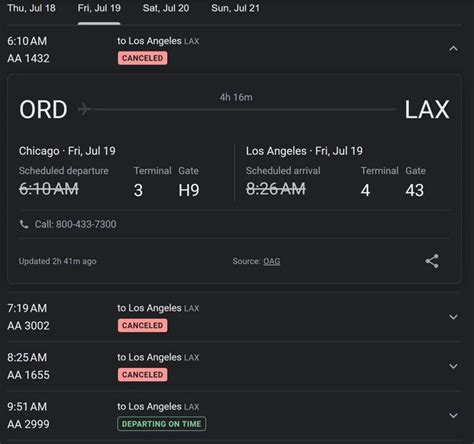This screenshot has height=444, width=474.
Task: Open the OAG source link
Action: (x=272, y=261)
